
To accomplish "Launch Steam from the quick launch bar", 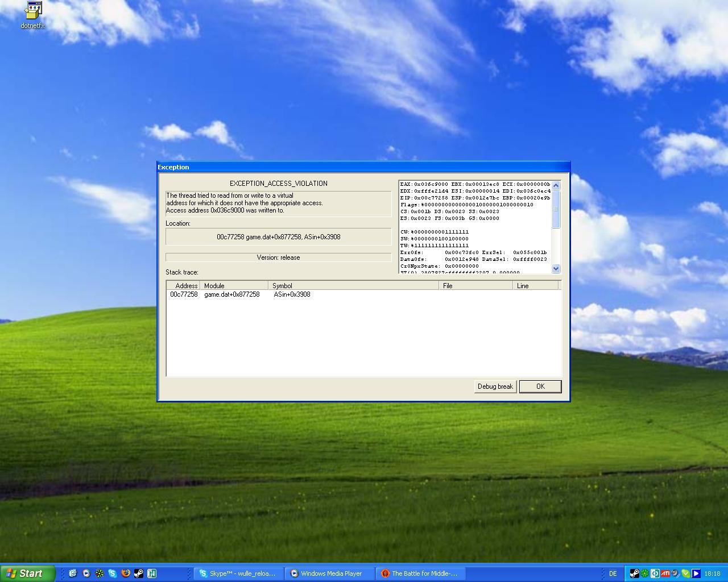I will pos(138,573).
